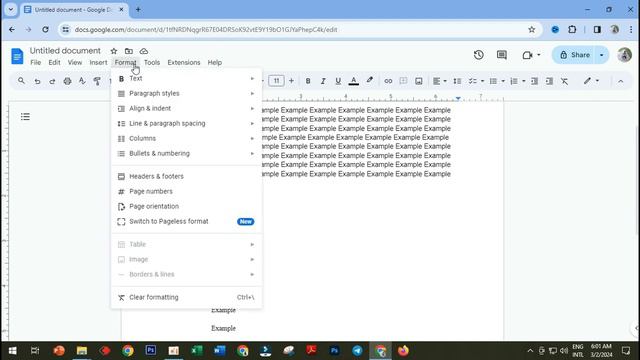Click the Untitled document title
Image resolution: width=640 pixels, height=360 pixels.
coord(65,51)
